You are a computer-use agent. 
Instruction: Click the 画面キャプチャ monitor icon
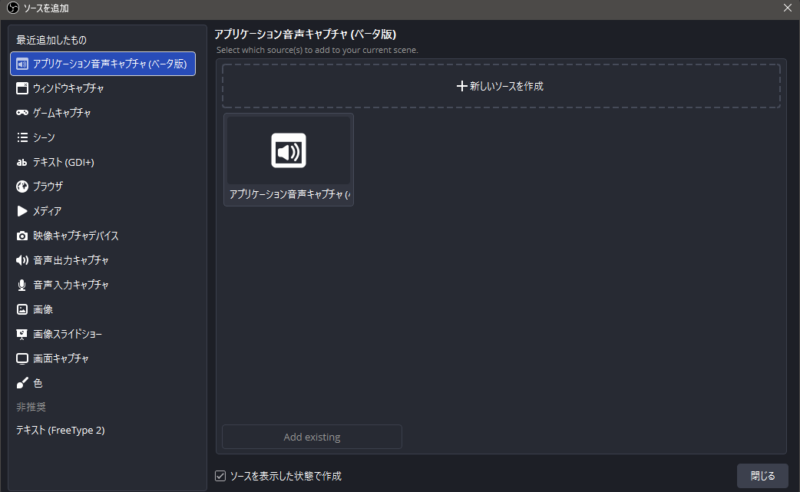click(22, 359)
